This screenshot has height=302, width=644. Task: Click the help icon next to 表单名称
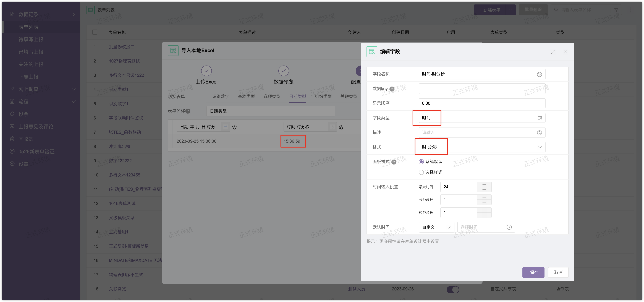188,111
